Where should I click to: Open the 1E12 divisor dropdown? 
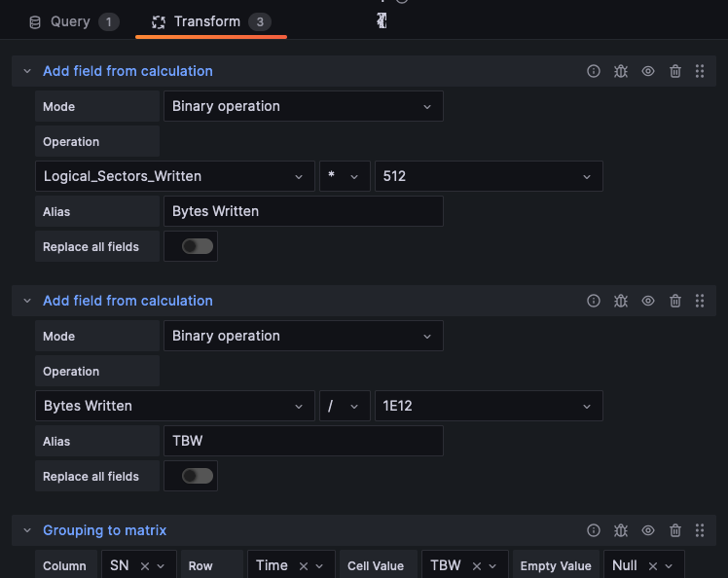(x=488, y=406)
